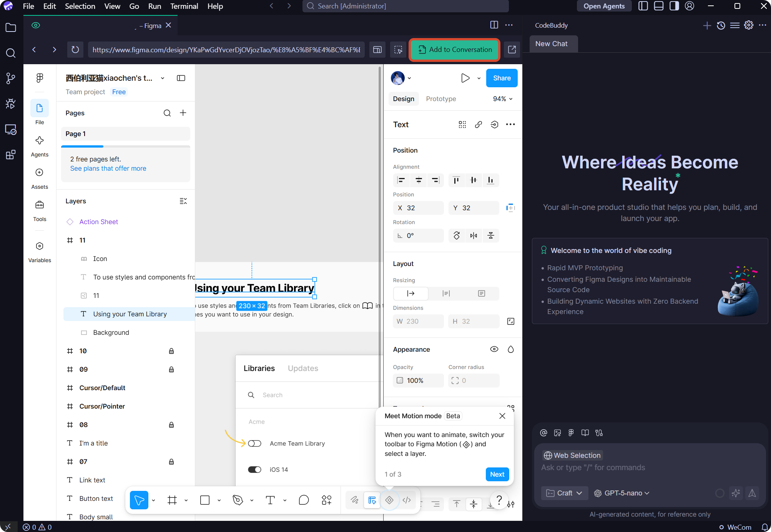Expand Pen tool options chevron
771x532 pixels.
click(252, 500)
